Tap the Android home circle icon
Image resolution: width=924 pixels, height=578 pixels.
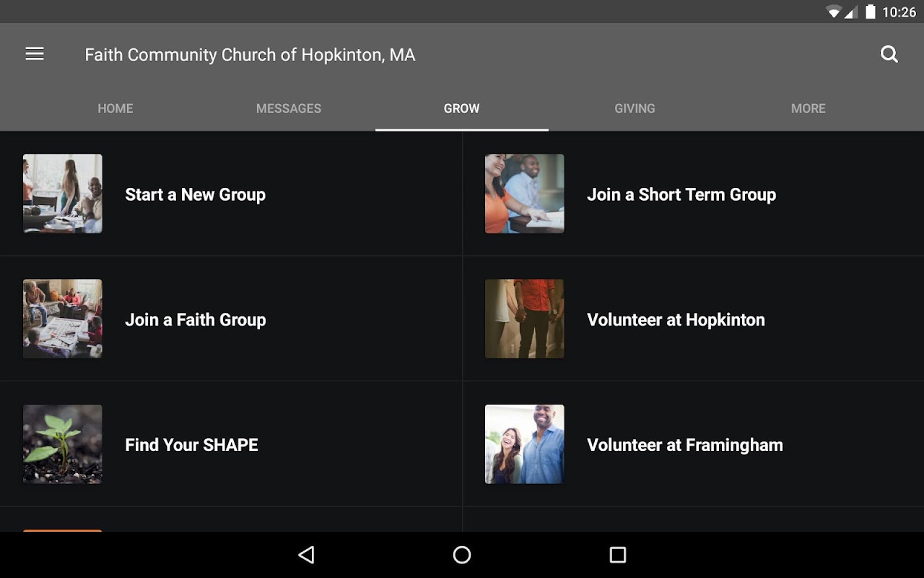(x=462, y=555)
